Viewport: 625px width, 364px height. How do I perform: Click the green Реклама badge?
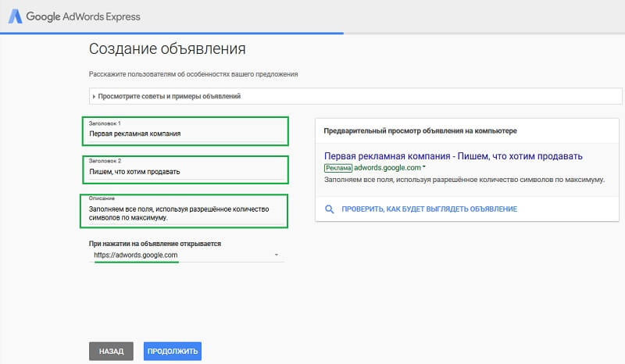coord(337,168)
